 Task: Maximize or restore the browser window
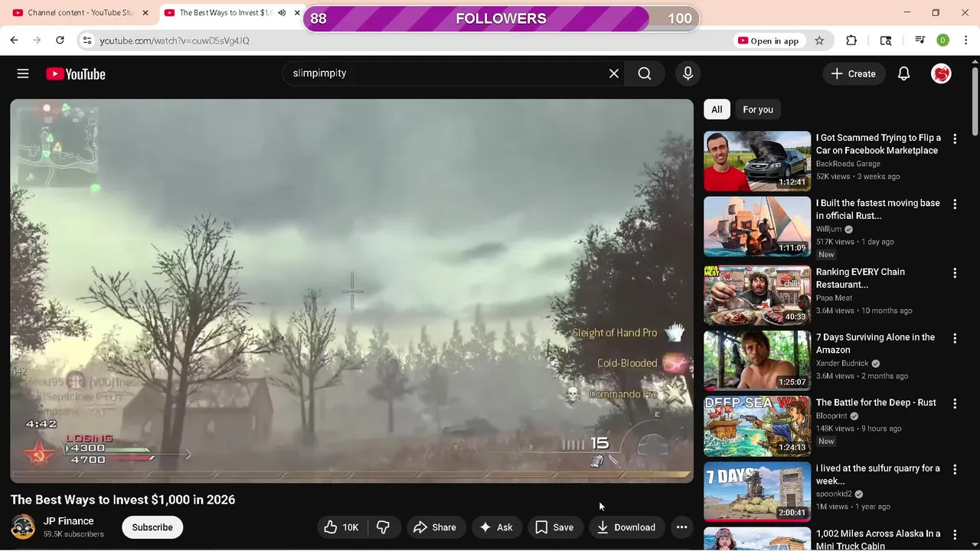(x=936, y=13)
